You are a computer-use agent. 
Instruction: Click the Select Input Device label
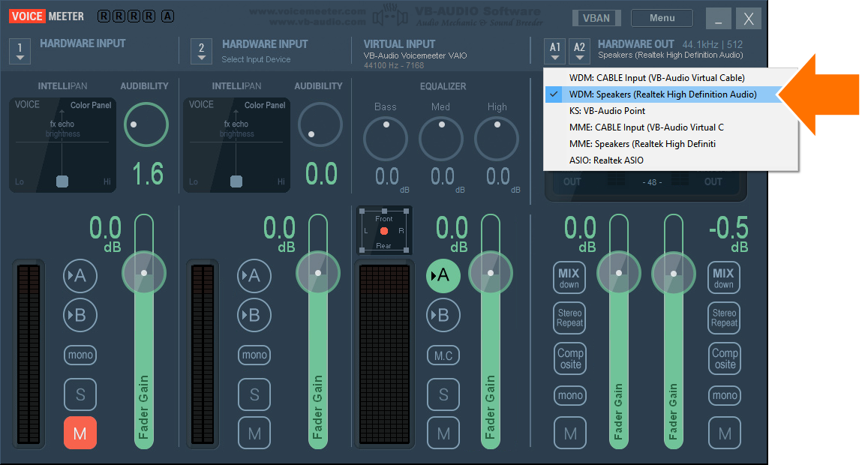pos(256,59)
